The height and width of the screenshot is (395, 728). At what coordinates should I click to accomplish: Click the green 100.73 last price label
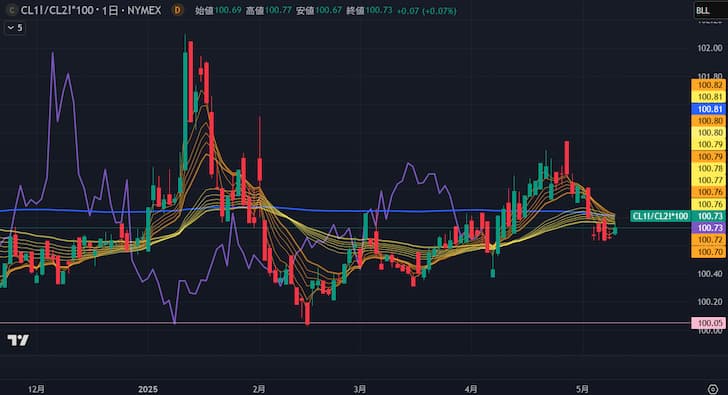(709, 216)
